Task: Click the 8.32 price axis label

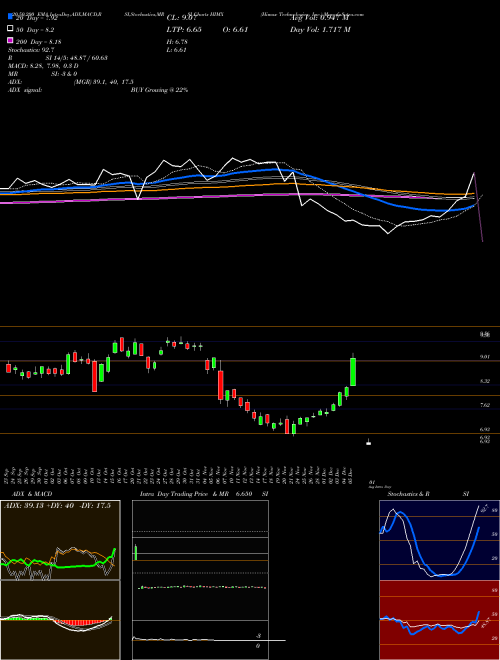Action: pyautogui.click(x=484, y=381)
